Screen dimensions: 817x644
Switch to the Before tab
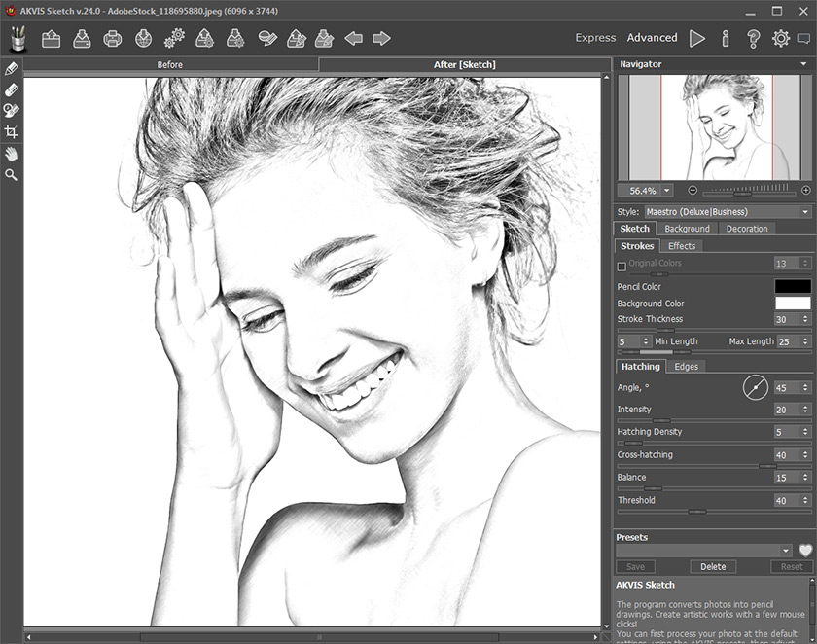pyautogui.click(x=170, y=64)
